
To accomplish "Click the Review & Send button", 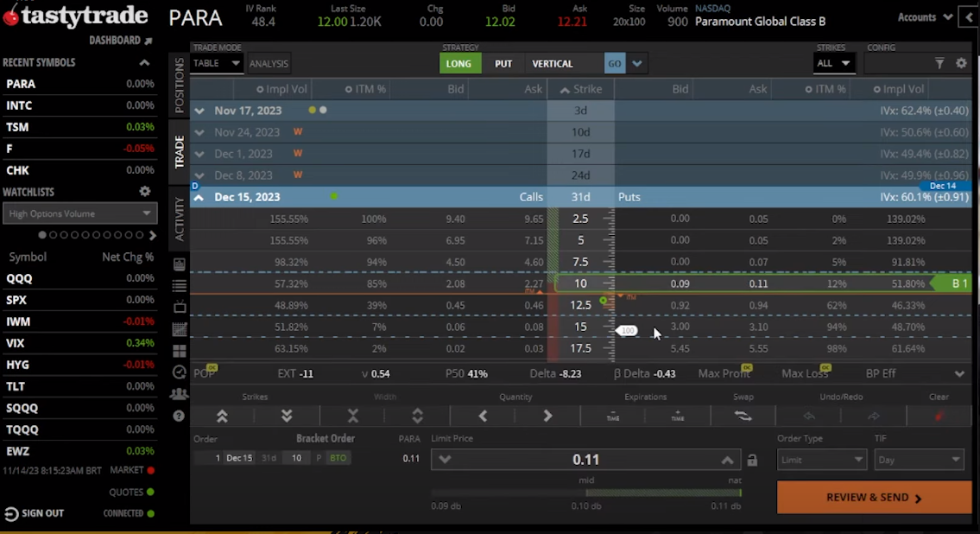I will [x=874, y=498].
